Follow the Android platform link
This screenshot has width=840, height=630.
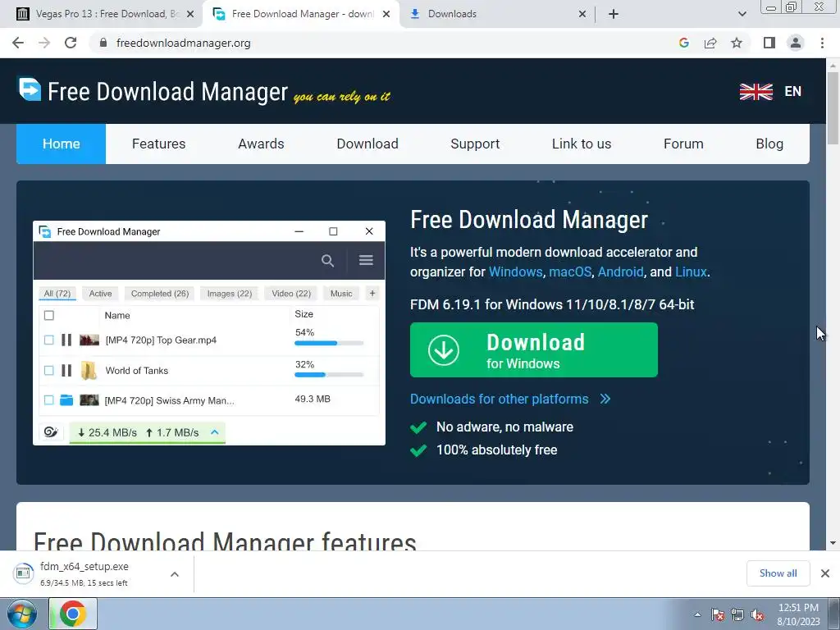(620, 272)
